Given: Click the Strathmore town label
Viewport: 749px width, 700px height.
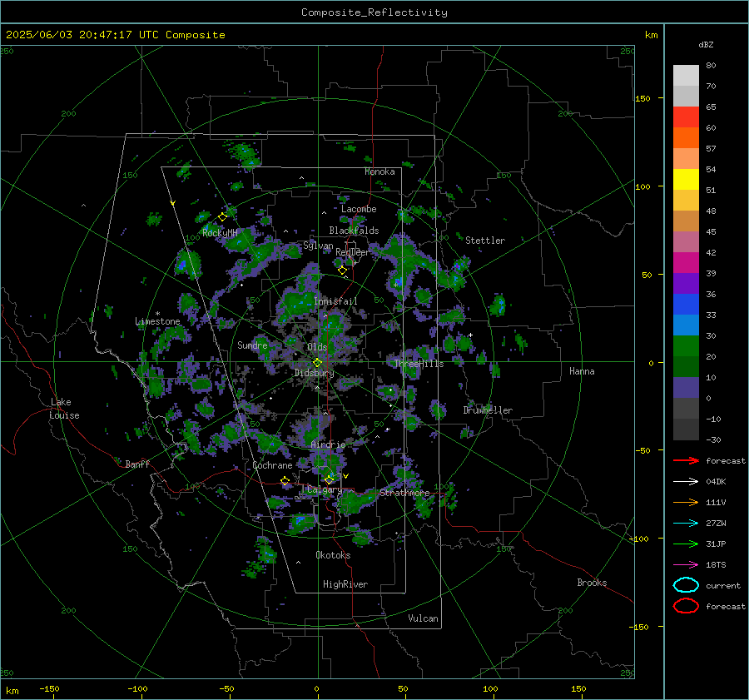Looking at the screenshot, I should [x=404, y=493].
